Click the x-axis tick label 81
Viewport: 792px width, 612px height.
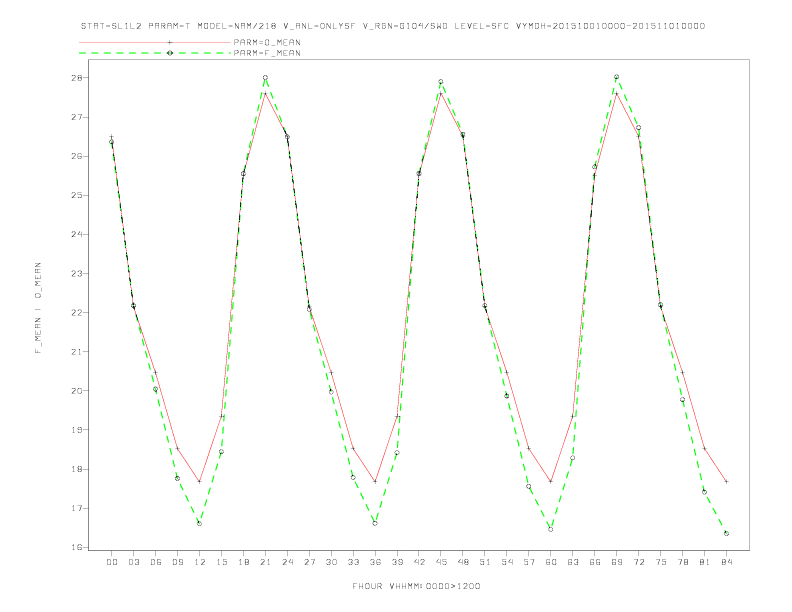(705, 562)
